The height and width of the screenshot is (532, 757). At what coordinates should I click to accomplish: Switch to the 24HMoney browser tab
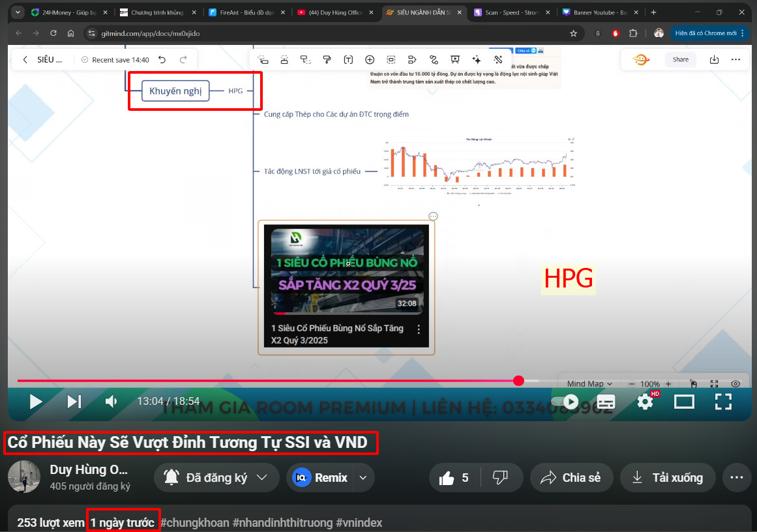68,12
